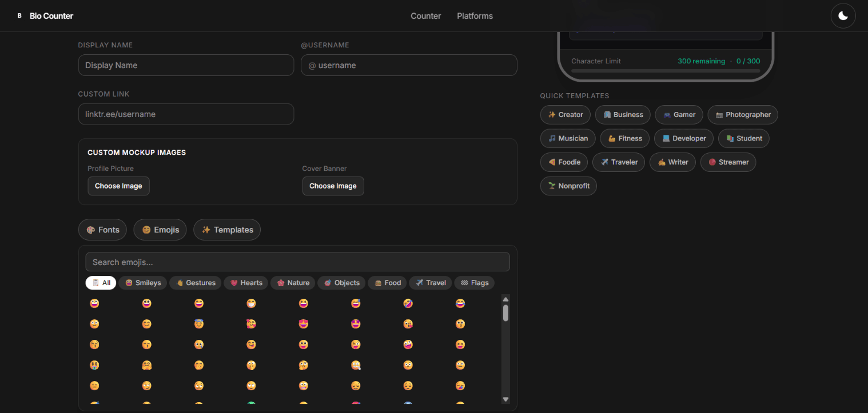Filter emojis by Nature

tap(293, 283)
